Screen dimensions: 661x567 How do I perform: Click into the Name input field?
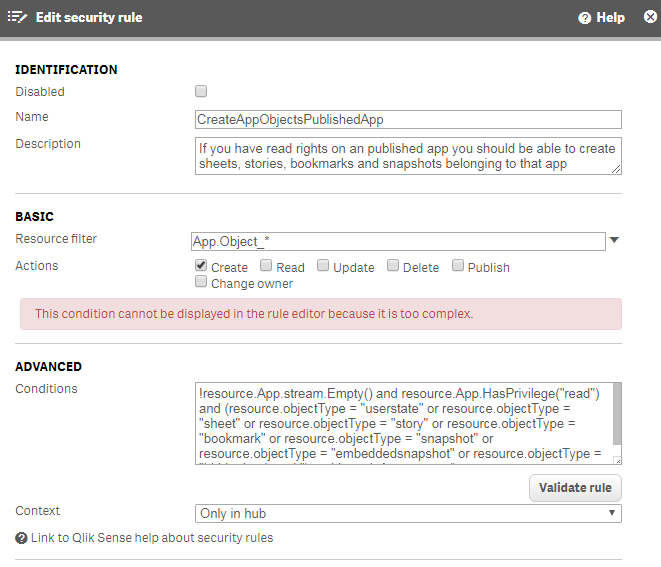[408, 119]
